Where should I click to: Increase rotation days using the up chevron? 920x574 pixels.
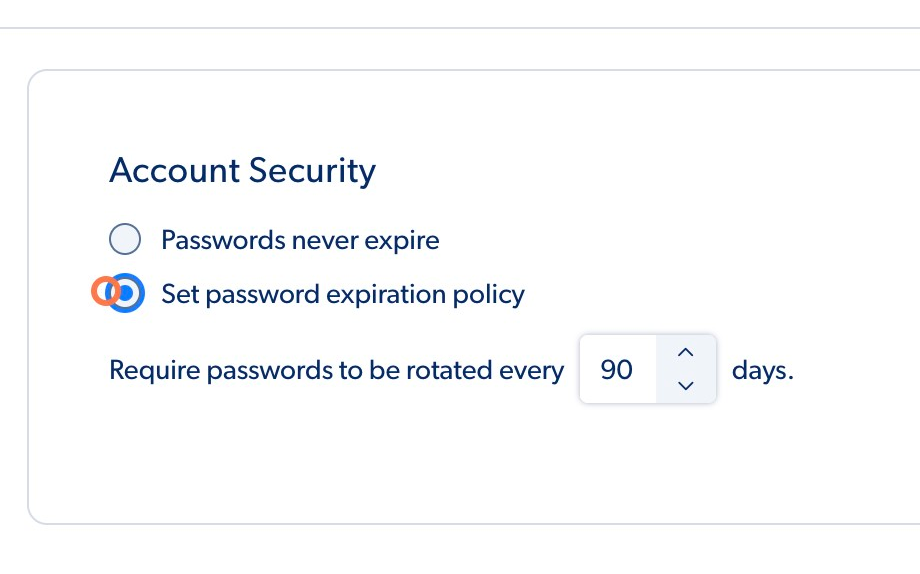coord(686,353)
